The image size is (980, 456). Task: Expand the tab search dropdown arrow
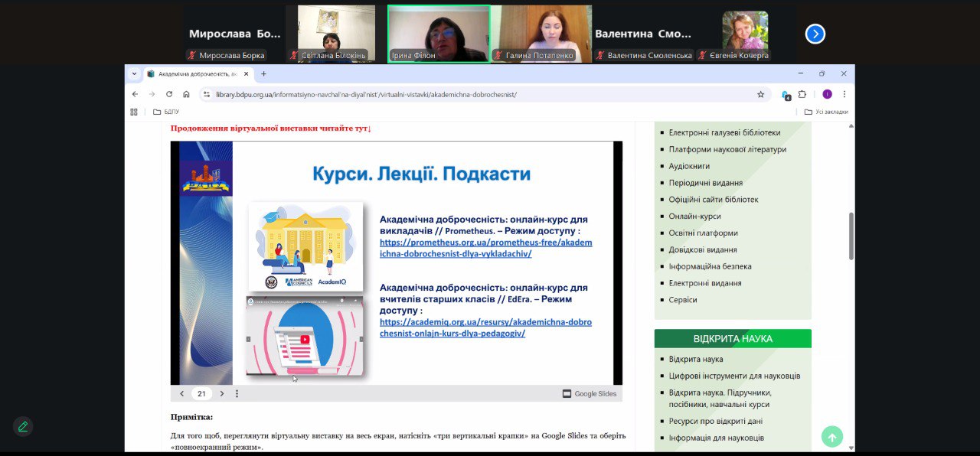[x=134, y=74]
